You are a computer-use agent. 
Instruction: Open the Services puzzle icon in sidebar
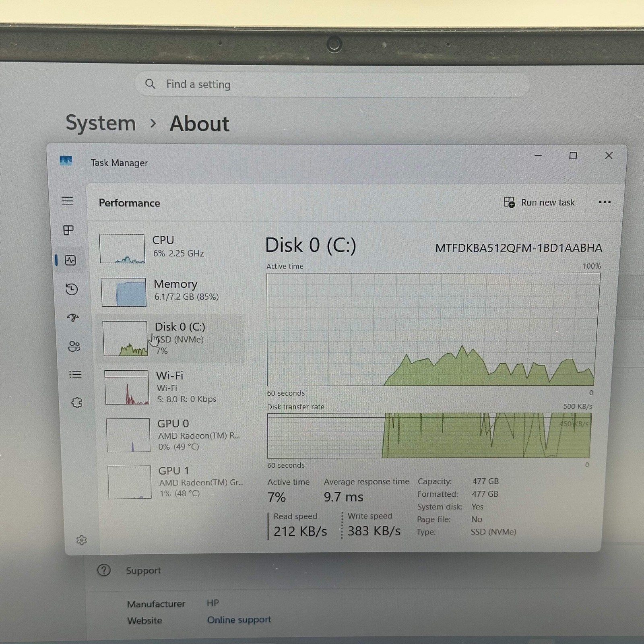76,402
